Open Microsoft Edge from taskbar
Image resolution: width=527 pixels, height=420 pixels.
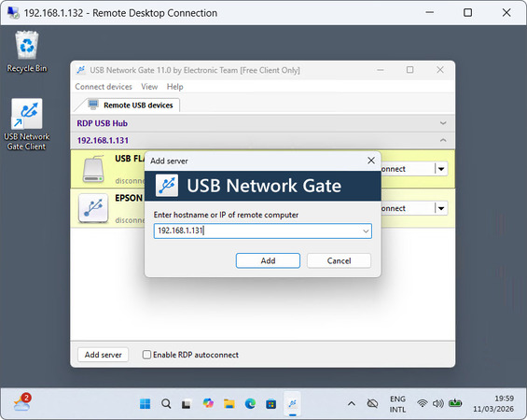click(250, 403)
